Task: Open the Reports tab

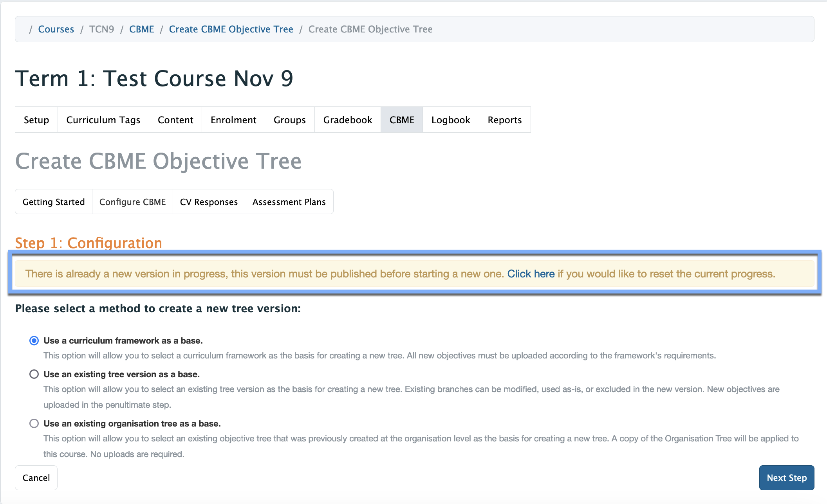Action: [x=505, y=120]
